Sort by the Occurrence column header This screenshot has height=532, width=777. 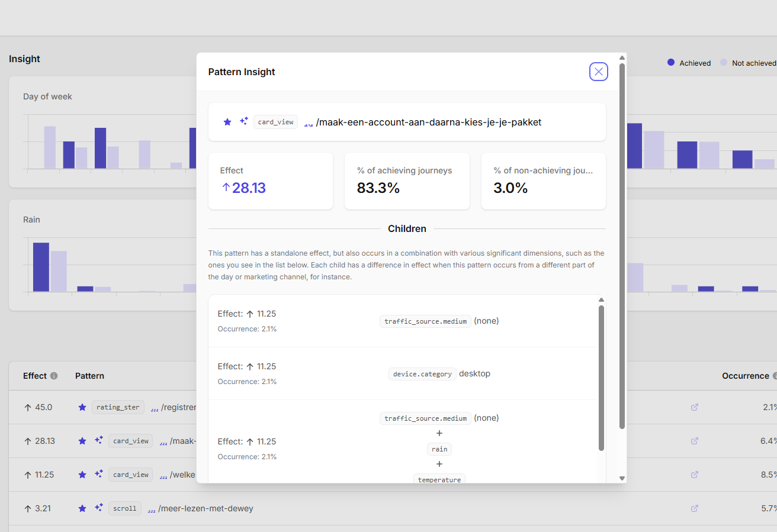coord(745,376)
